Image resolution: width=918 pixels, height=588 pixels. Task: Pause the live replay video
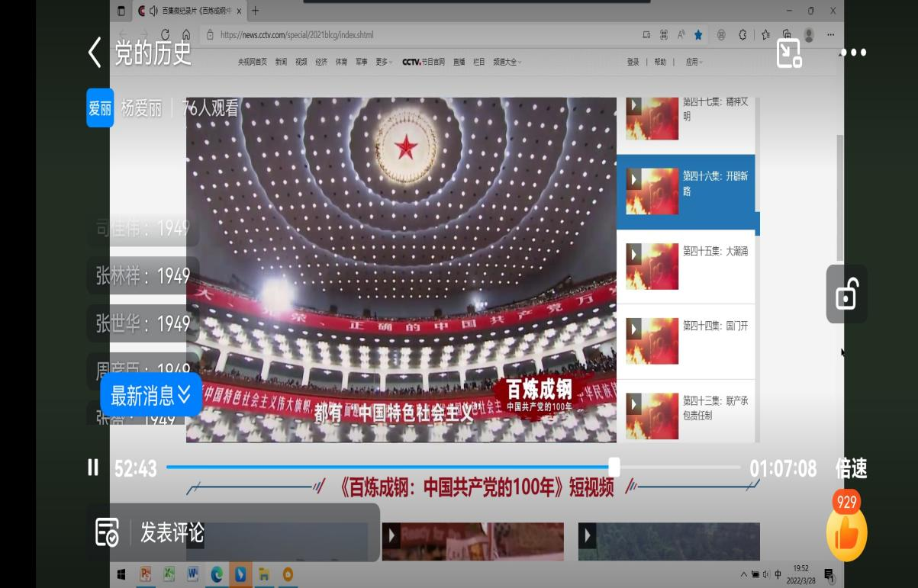point(93,468)
